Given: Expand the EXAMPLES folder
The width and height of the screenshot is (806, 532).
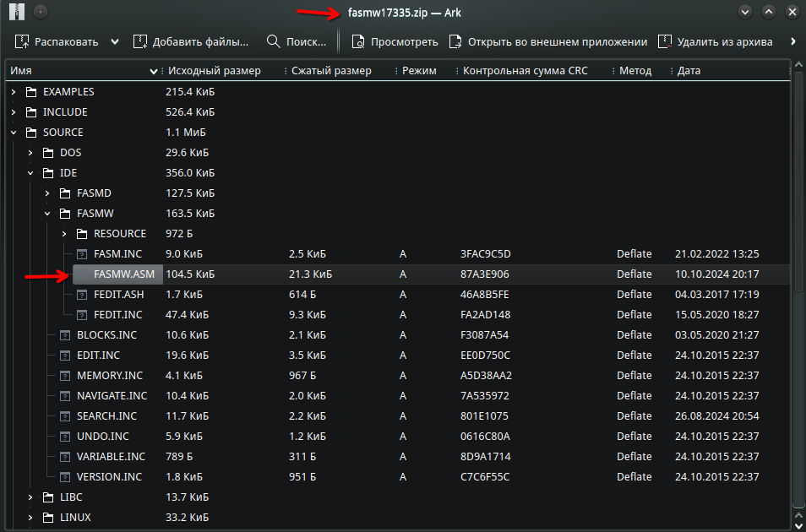Looking at the screenshot, I should [14, 91].
